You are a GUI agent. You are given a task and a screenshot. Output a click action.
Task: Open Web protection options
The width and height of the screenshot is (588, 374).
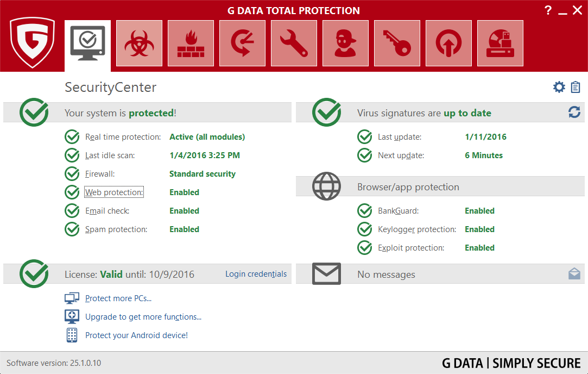pos(114,192)
